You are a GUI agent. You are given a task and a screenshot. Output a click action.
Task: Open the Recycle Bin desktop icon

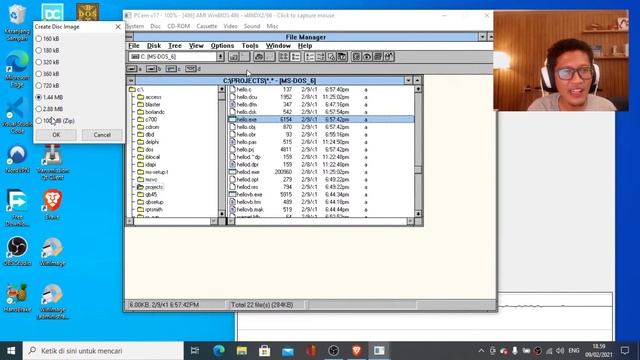17,22
